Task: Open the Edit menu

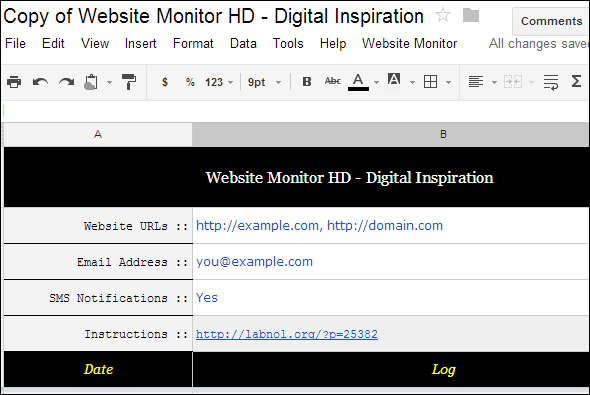Action: (53, 44)
